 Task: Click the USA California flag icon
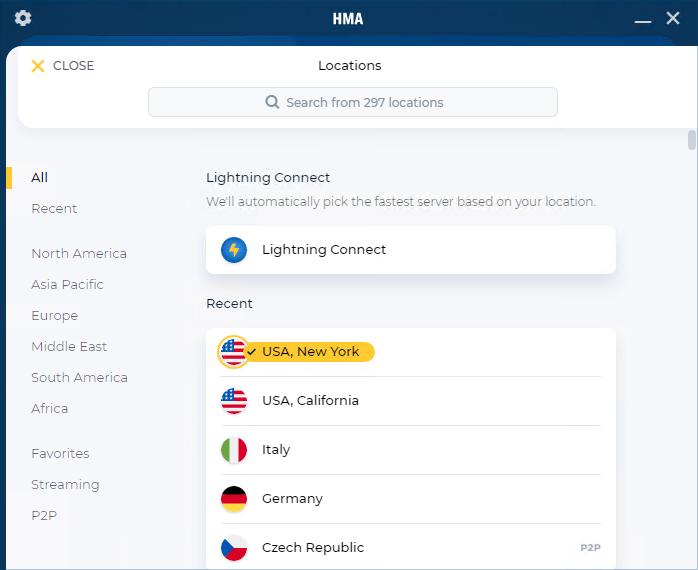(x=234, y=401)
